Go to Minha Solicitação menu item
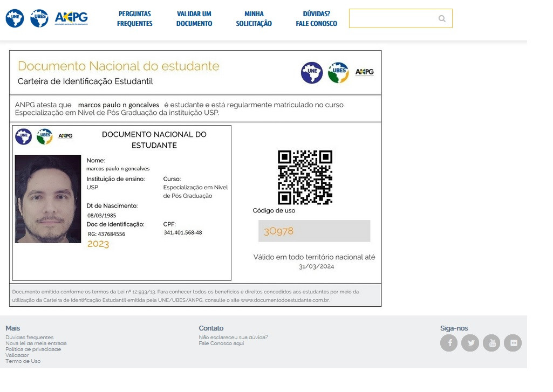The width and height of the screenshot is (553, 392). 254,19
